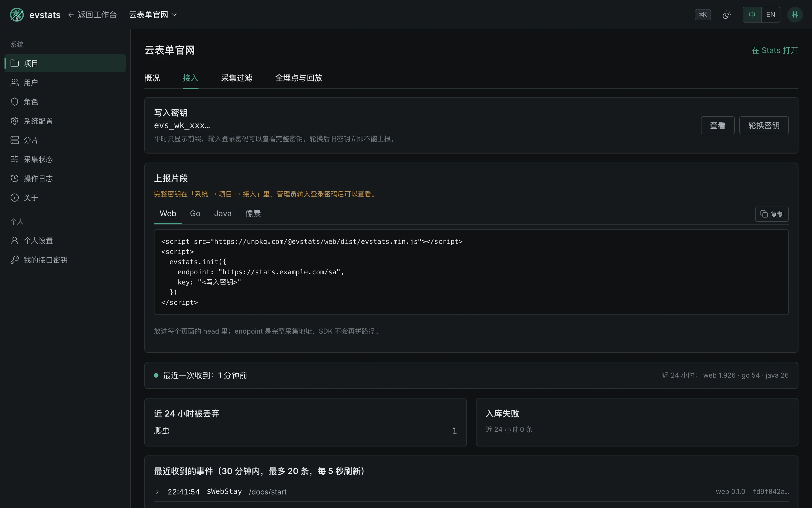Image resolution: width=812 pixels, height=508 pixels.
Task: Click the 林 user avatar
Action: click(x=795, y=15)
